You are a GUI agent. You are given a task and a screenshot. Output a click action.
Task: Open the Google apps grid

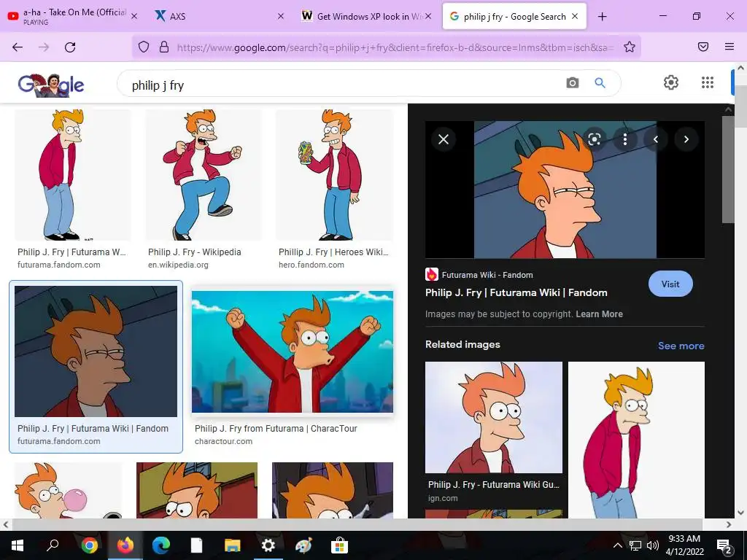pos(708,82)
